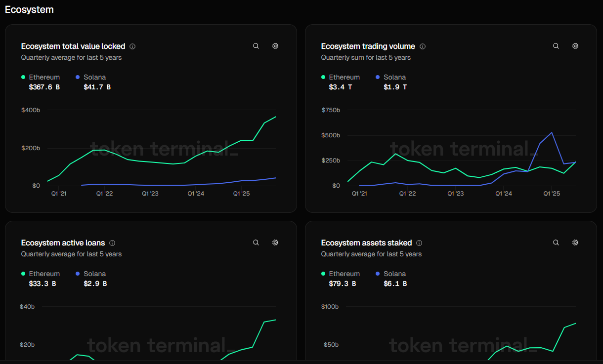Viewport: 603px width, 364px height.
Task: Click green Ethereum color dot in assets staked legend
Action: [x=323, y=274]
